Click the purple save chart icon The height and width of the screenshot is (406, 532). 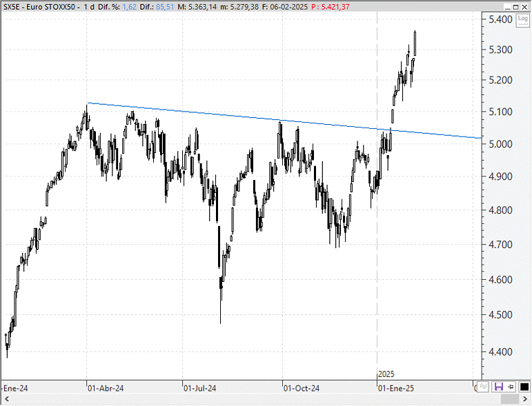coord(498,387)
